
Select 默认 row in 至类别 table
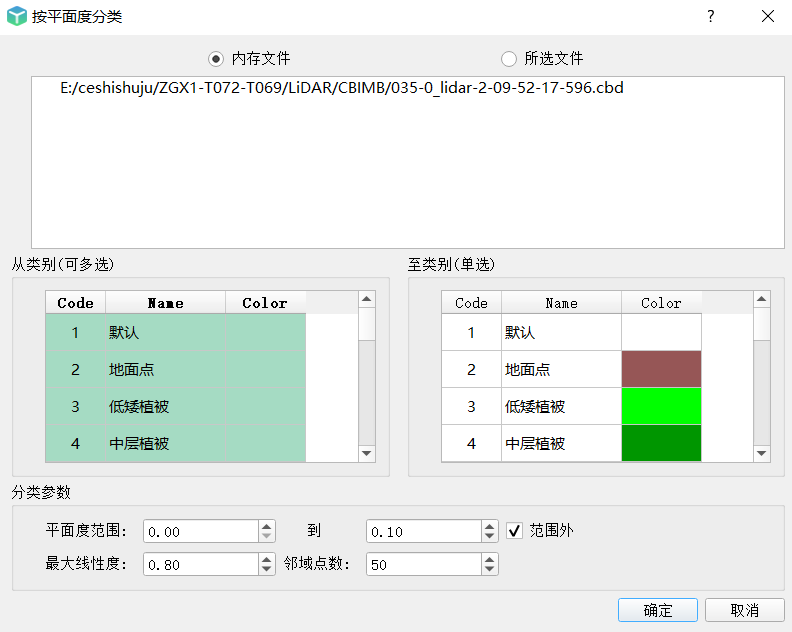pos(572,332)
